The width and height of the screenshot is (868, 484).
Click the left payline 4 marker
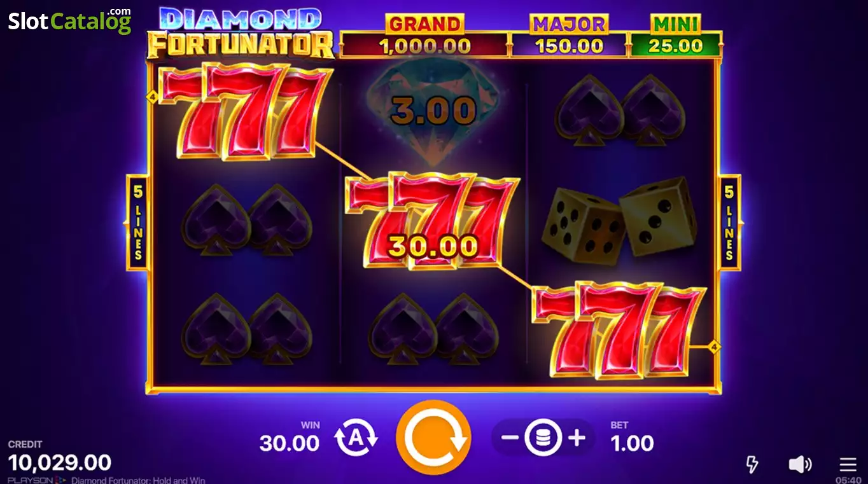pyautogui.click(x=152, y=97)
